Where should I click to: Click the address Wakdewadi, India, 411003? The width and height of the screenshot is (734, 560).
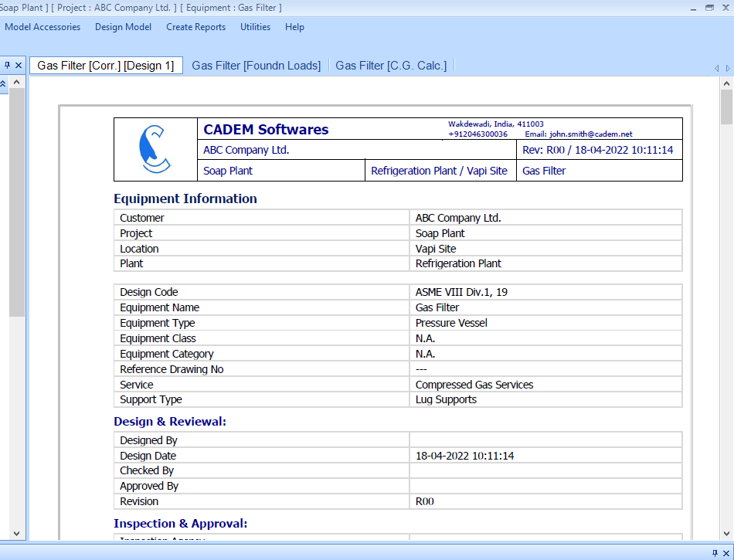coord(496,124)
